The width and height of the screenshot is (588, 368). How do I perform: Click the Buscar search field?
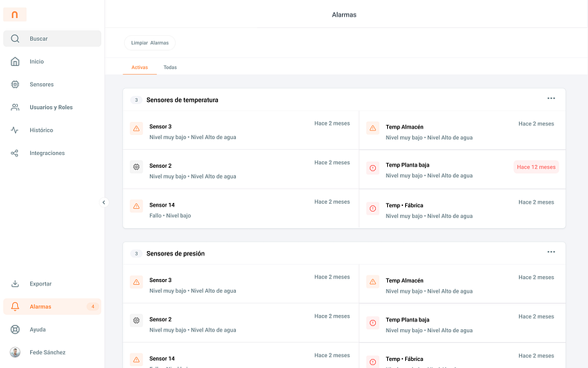tap(52, 39)
